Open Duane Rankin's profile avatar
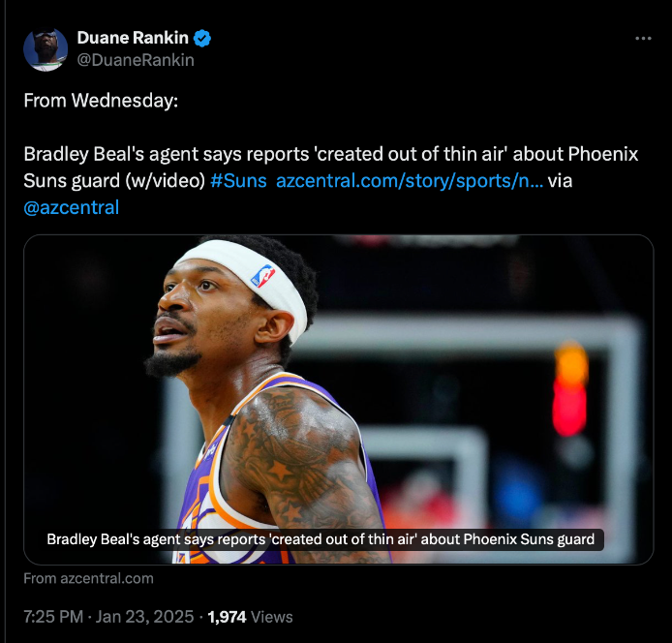This screenshot has height=643, width=672. (46, 49)
